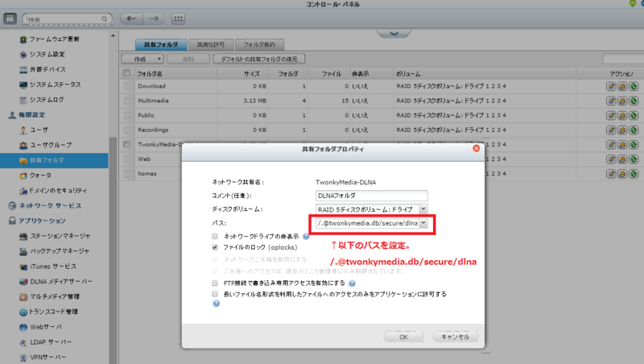
Task: Confirm the dialog with OK
Action: pyautogui.click(x=404, y=337)
